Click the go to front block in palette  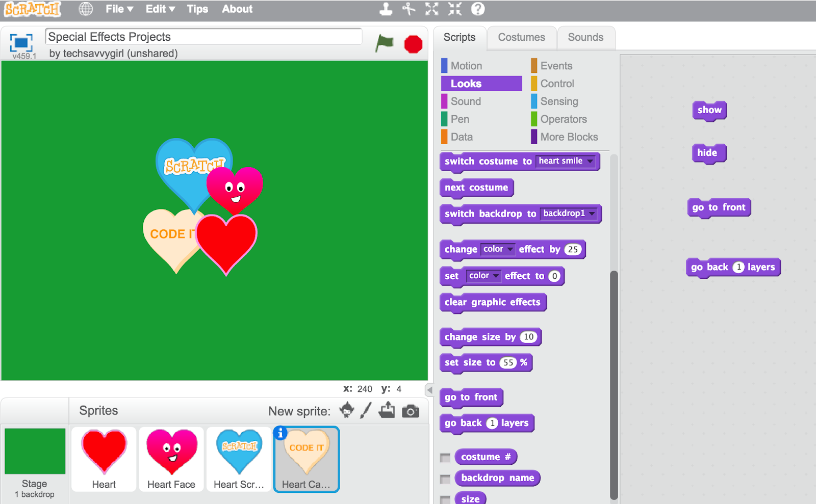(x=471, y=397)
